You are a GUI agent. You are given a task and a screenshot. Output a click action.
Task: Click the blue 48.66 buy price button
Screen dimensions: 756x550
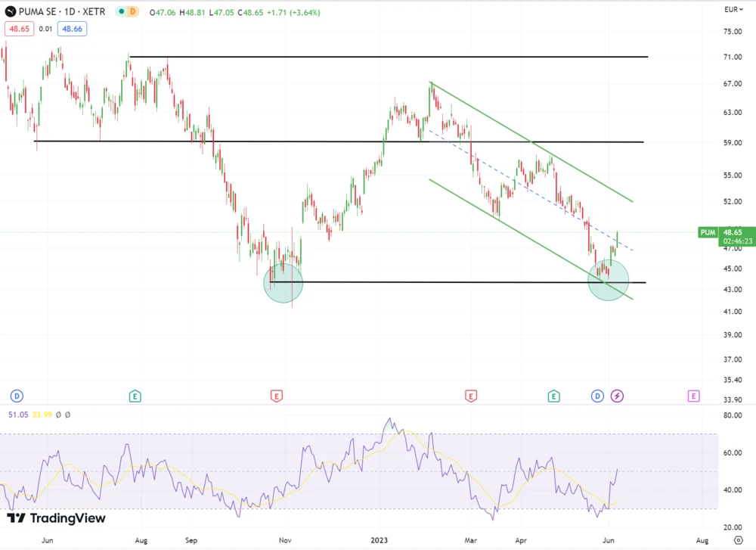pos(73,29)
